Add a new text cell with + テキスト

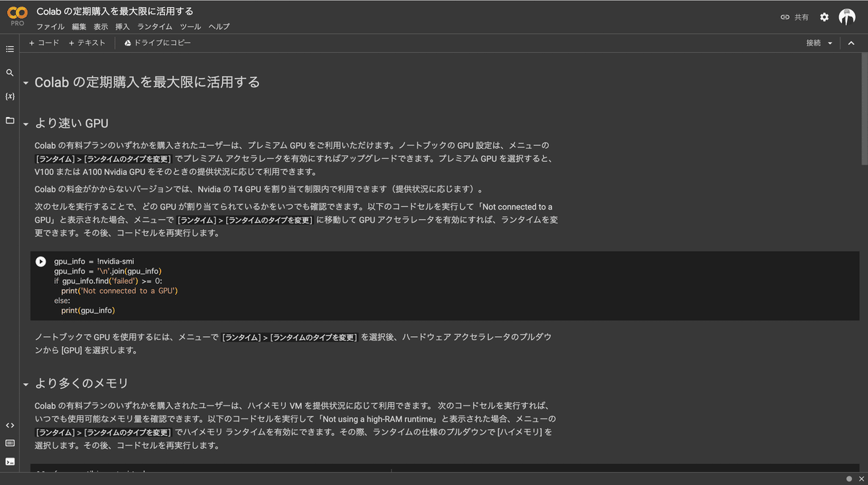pyautogui.click(x=87, y=43)
